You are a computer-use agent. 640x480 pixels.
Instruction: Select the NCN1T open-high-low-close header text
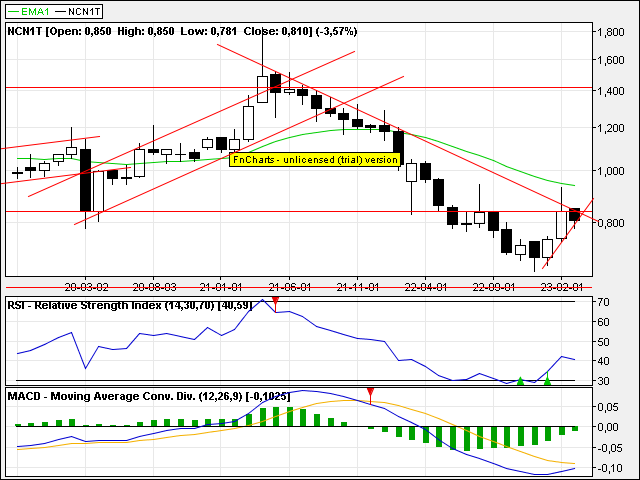pos(182,31)
